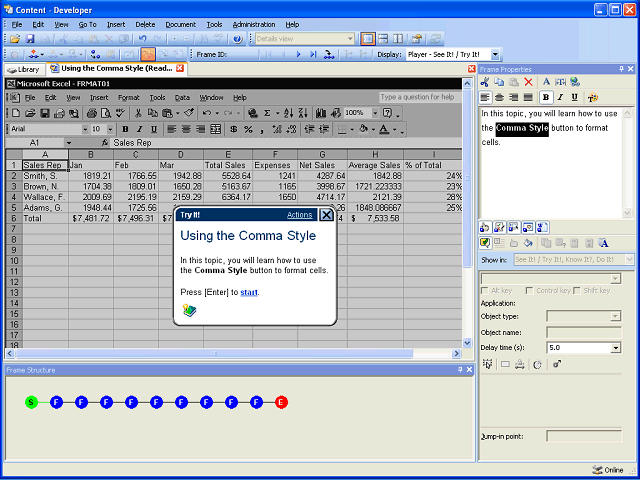The image size is (640, 480).
Task: Save the document with the floppy disk icon
Action: [30, 39]
